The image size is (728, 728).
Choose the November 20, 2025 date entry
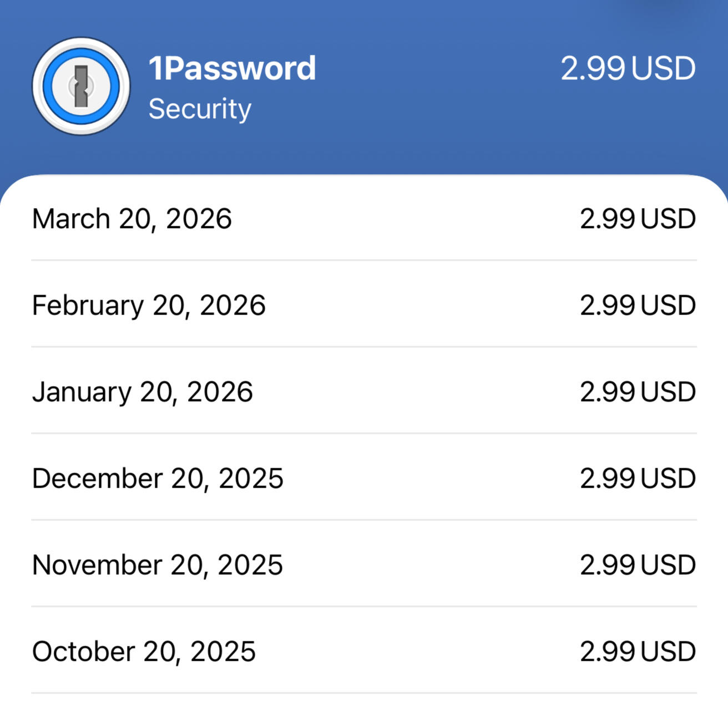point(158,565)
